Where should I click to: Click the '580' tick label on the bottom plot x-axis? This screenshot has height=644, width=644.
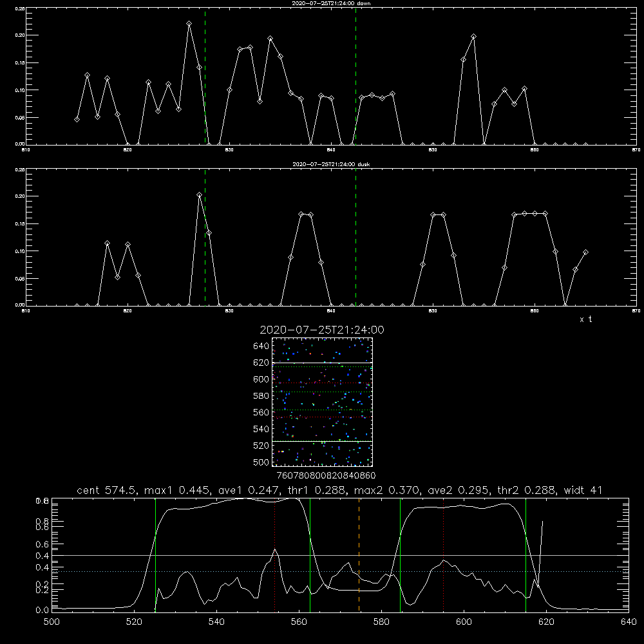click(x=381, y=621)
